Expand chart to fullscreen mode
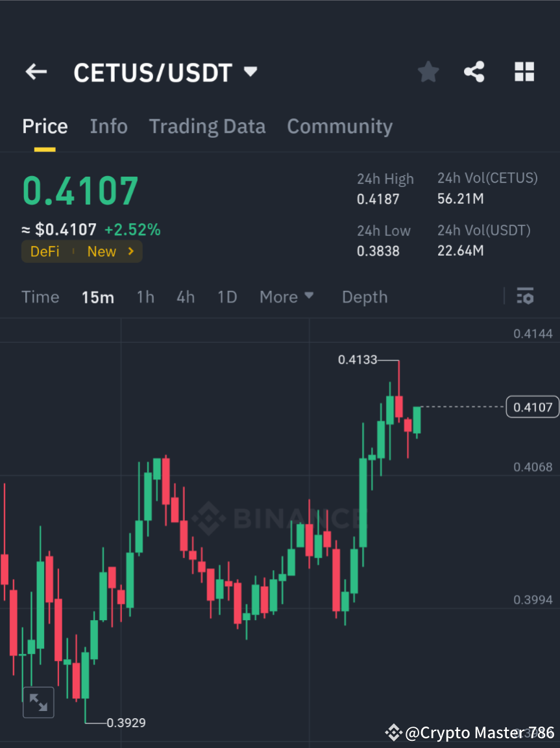 coord(38,702)
